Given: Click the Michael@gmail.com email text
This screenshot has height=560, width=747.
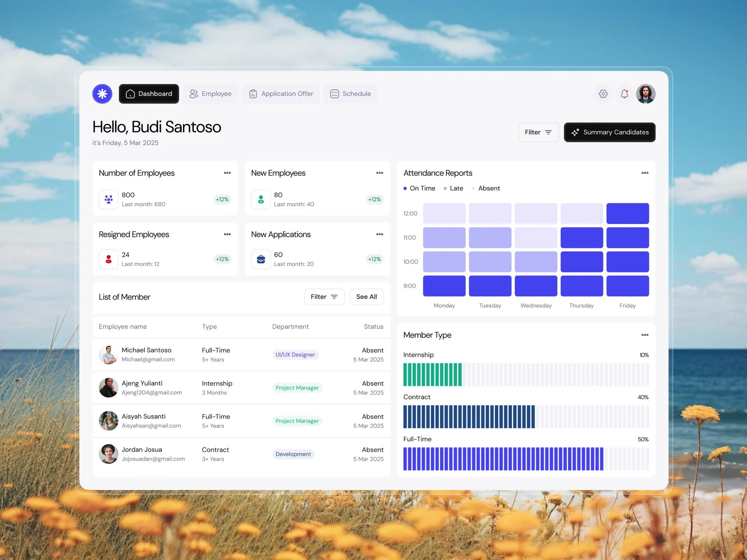Looking at the screenshot, I should click(148, 359).
